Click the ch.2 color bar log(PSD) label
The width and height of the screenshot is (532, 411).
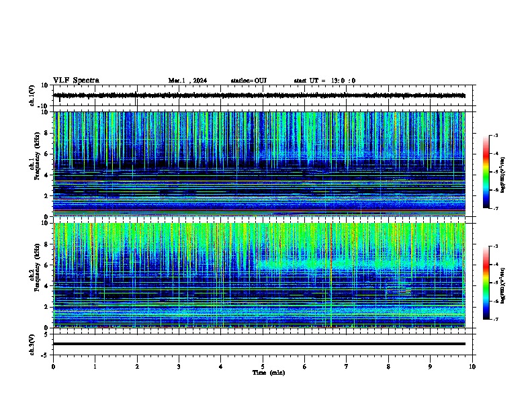coord(502,285)
